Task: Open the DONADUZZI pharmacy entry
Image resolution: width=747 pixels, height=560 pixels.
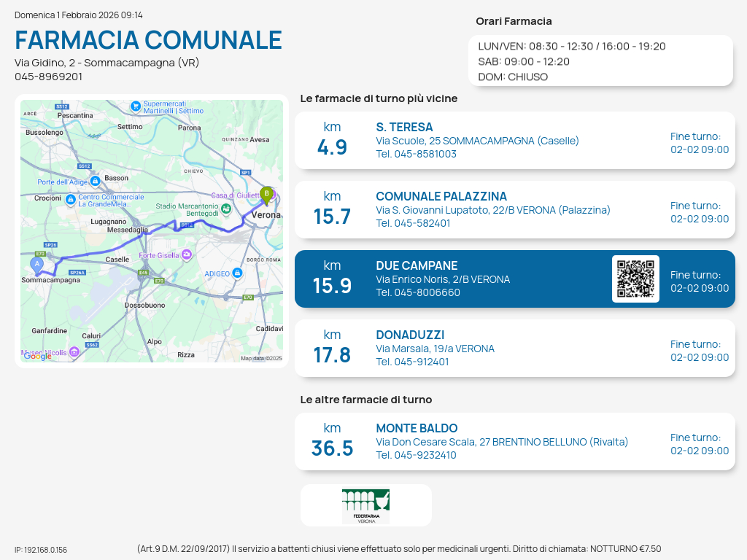Action: [514, 349]
